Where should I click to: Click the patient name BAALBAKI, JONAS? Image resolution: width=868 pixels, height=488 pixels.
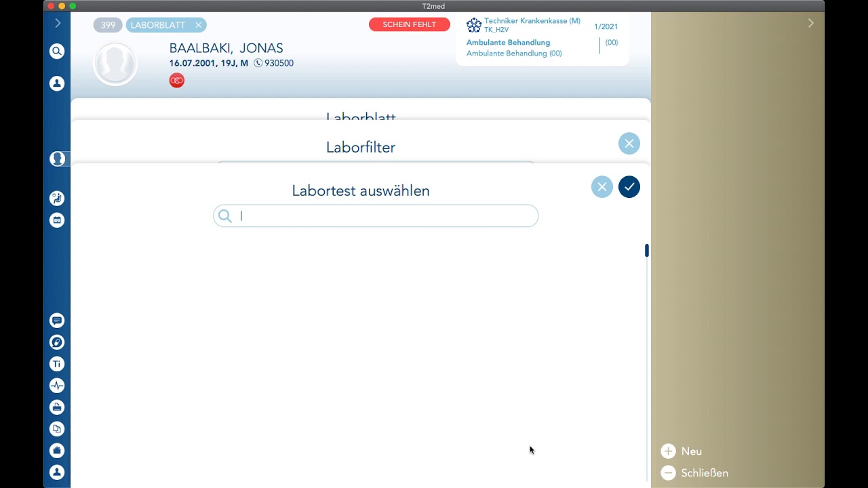click(226, 48)
